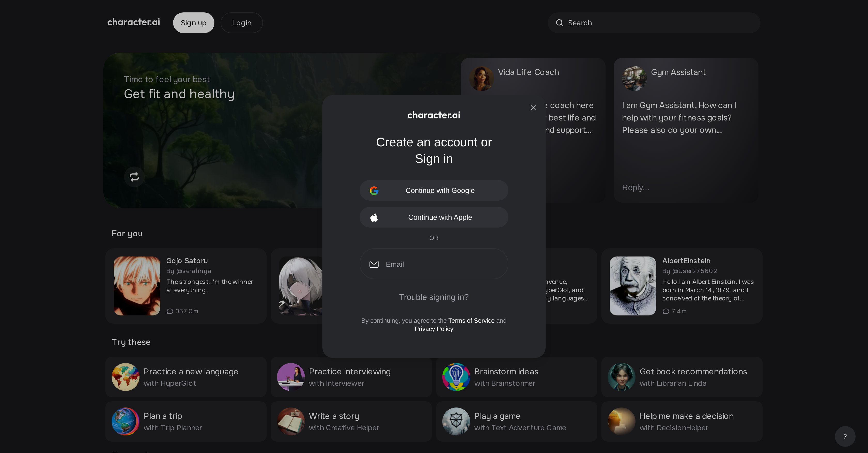Viewport: 868px width, 453px height.
Task: Click Vida Life Coach card thumbnail
Action: tap(482, 78)
